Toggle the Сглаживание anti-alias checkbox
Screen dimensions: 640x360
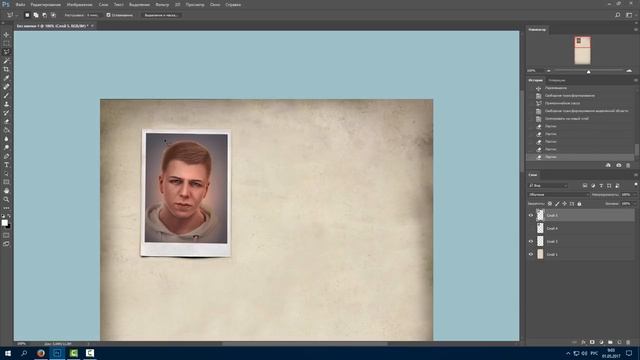[x=108, y=15]
